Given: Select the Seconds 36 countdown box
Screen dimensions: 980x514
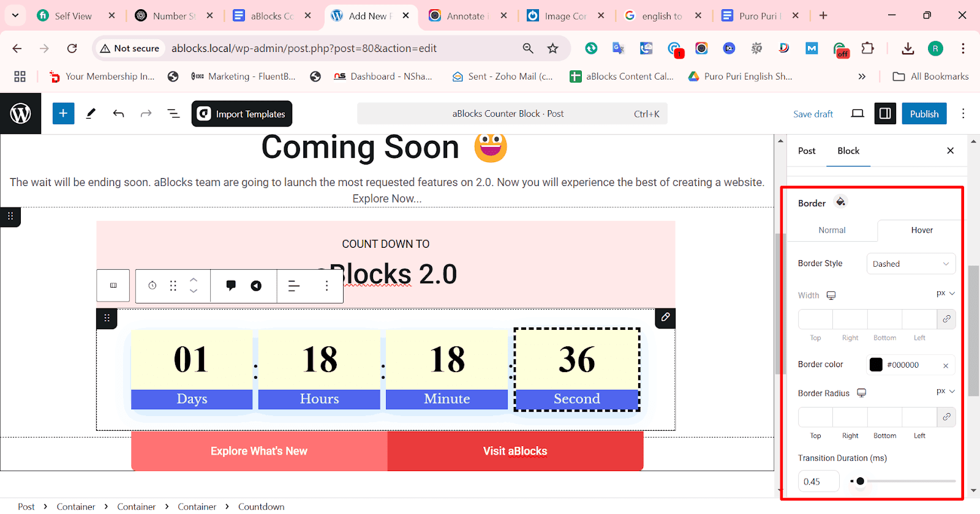Looking at the screenshot, I should pyautogui.click(x=577, y=370).
